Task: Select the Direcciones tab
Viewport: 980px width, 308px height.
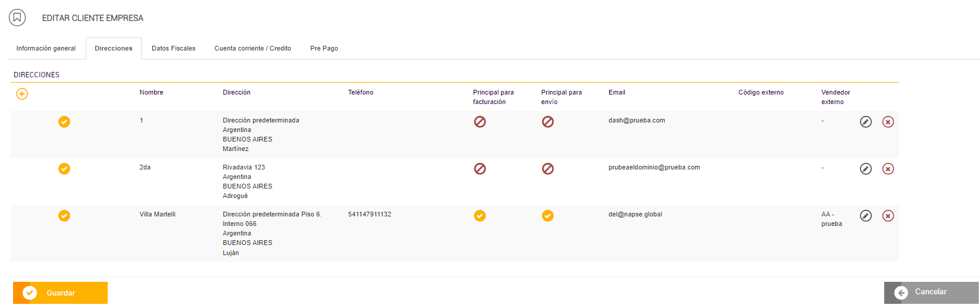Action: [114, 48]
